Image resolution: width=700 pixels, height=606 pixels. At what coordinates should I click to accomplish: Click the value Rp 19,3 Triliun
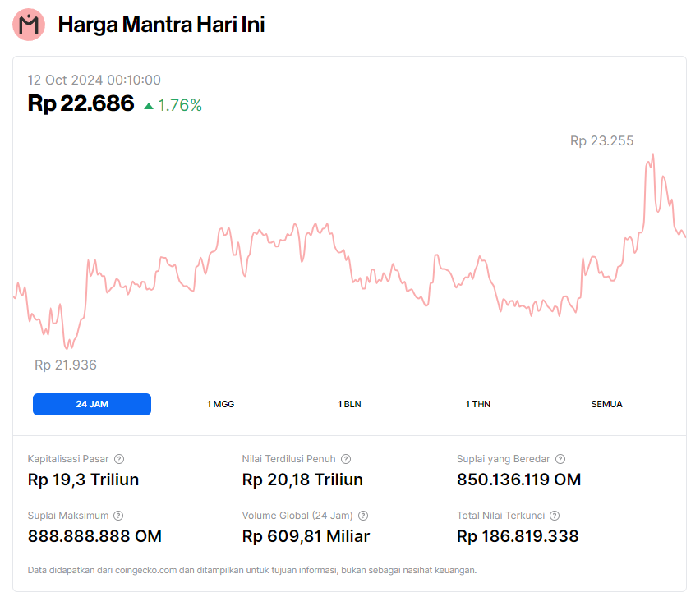pos(83,480)
